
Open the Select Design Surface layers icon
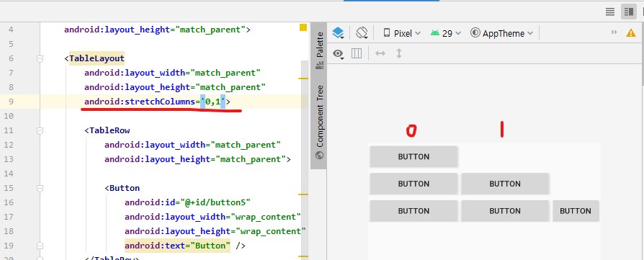pyautogui.click(x=338, y=33)
